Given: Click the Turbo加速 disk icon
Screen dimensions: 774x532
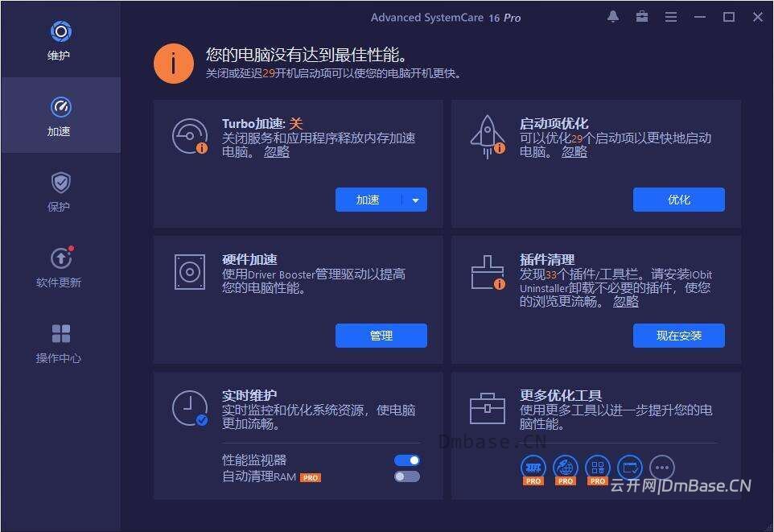Looking at the screenshot, I should (190, 136).
